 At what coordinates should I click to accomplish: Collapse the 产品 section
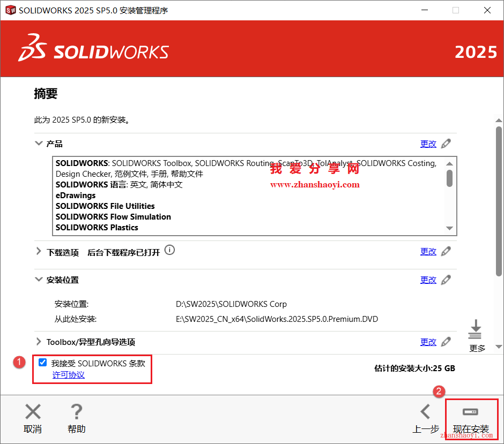click(x=39, y=143)
